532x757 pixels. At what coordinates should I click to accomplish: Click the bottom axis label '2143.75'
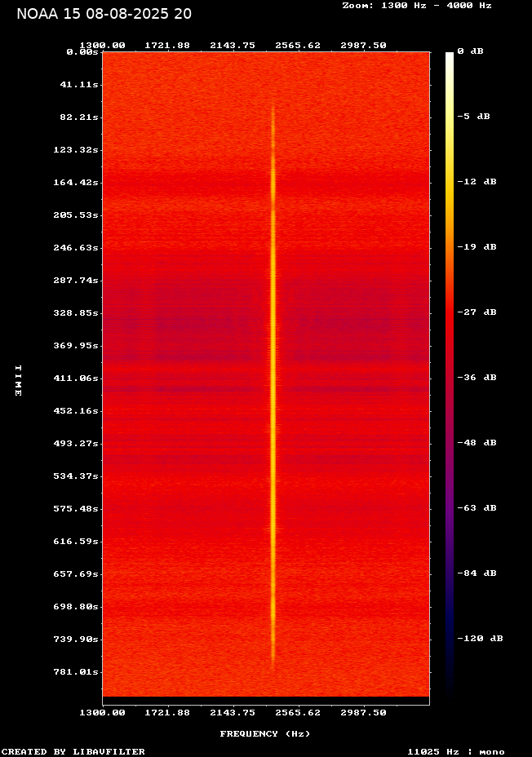(233, 713)
